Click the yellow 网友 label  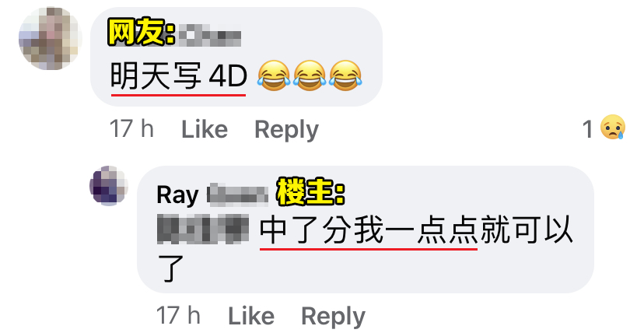(x=142, y=32)
